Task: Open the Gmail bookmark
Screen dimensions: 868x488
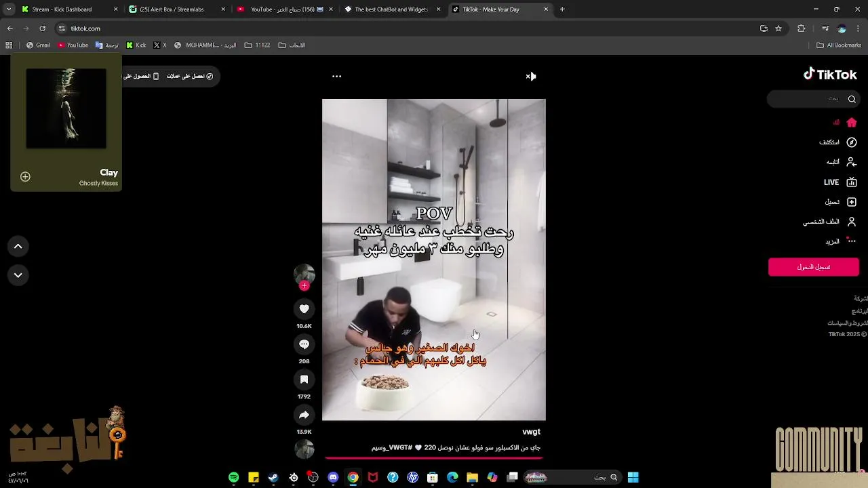Action: tap(38, 45)
